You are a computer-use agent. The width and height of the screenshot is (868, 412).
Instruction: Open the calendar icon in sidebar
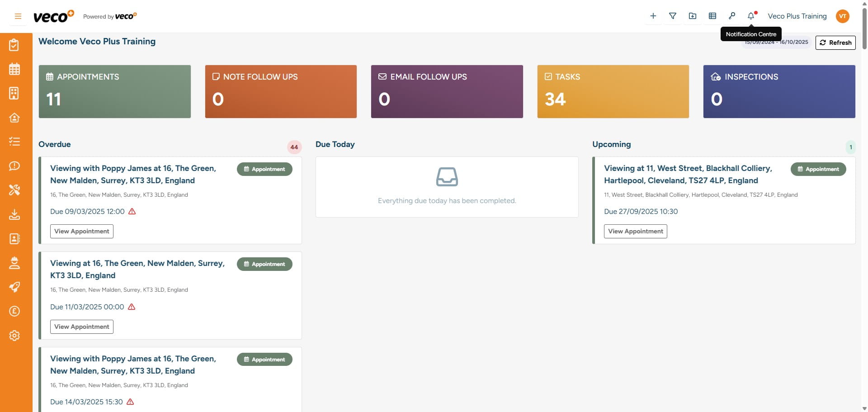click(14, 69)
